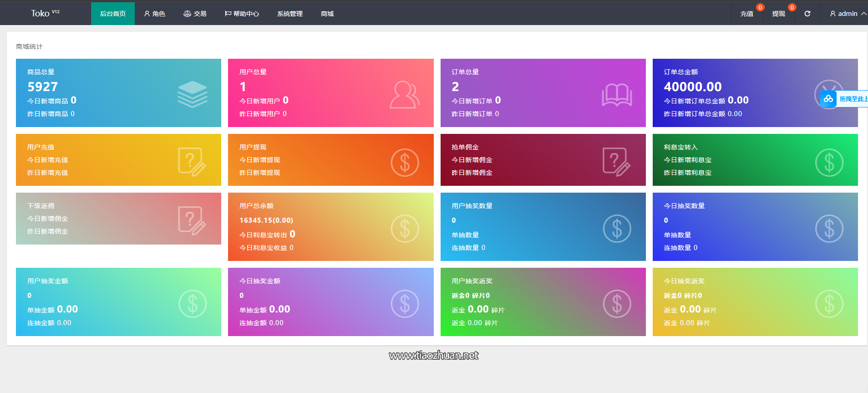The width and height of the screenshot is (868, 393).
Task: Go to the 商城 menu item
Action: tap(327, 14)
